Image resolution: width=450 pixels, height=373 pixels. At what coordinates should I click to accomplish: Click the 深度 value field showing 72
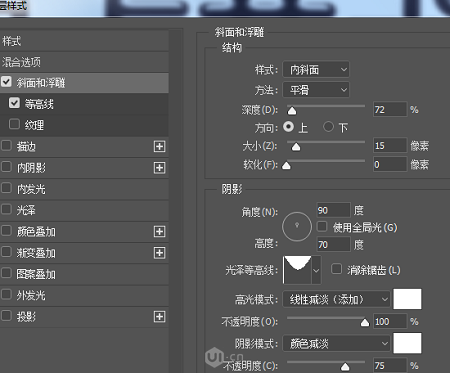coord(390,109)
